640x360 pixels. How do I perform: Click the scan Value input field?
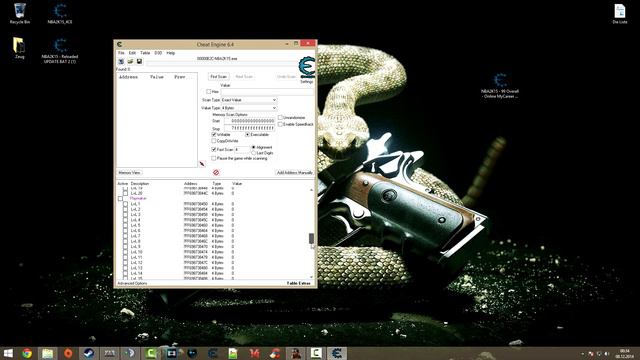pyautogui.click(x=267, y=92)
